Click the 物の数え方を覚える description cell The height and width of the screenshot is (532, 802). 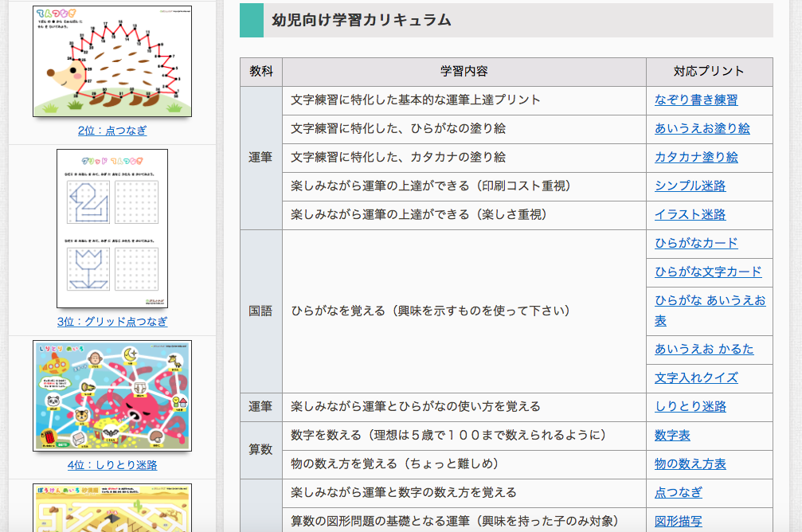[464, 464]
